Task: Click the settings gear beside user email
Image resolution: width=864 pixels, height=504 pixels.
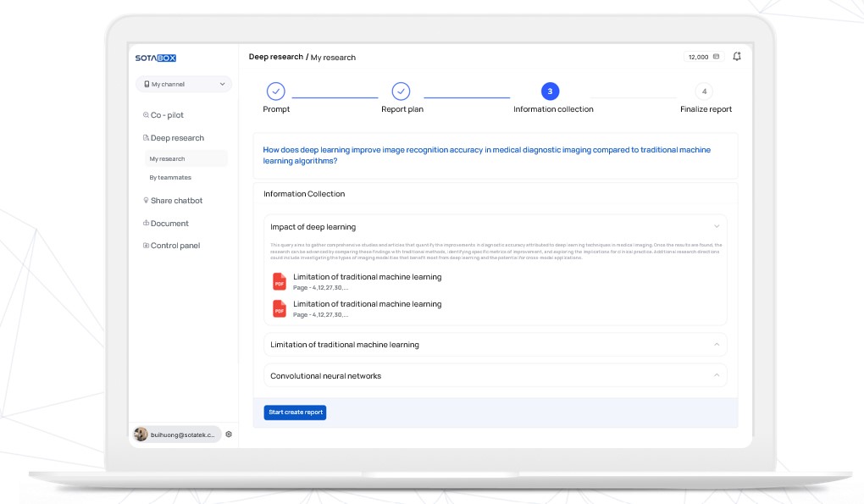Action: pos(229,434)
